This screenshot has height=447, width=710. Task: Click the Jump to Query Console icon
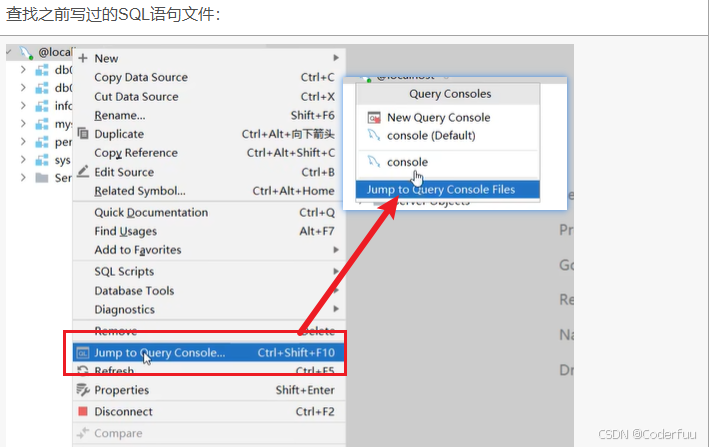click(83, 352)
